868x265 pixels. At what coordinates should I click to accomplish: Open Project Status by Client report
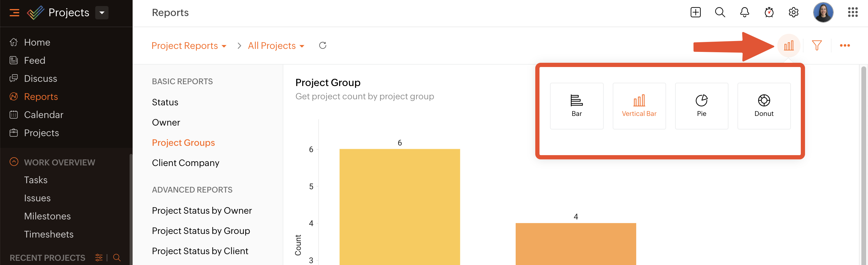tap(200, 251)
